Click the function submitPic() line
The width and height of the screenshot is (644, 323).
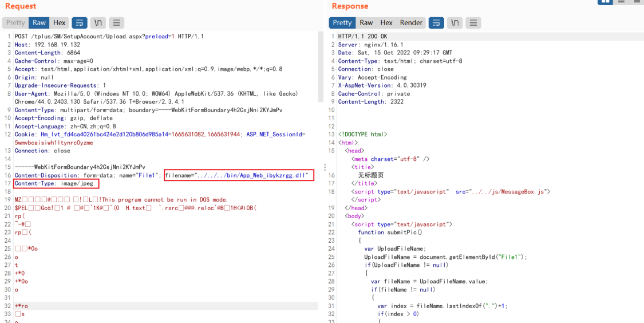pyautogui.click(x=390, y=232)
